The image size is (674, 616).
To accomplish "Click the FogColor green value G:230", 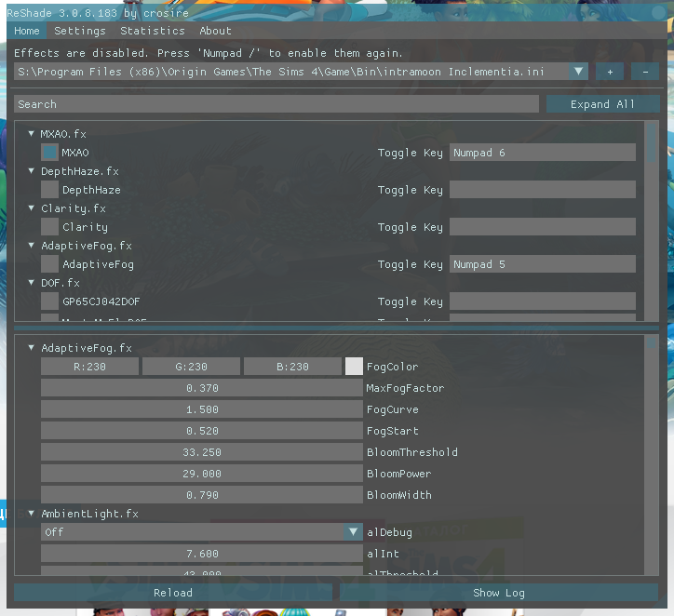I will [x=191, y=367].
